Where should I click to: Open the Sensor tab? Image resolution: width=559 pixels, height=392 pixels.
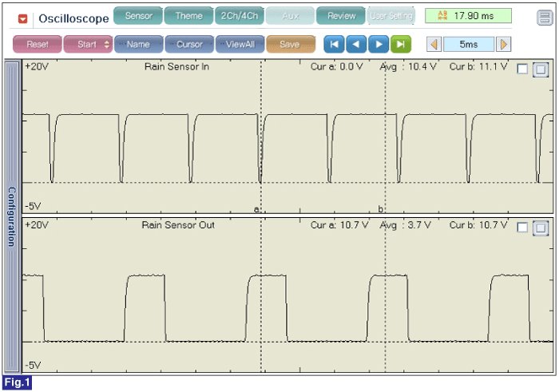click(138, 16)
